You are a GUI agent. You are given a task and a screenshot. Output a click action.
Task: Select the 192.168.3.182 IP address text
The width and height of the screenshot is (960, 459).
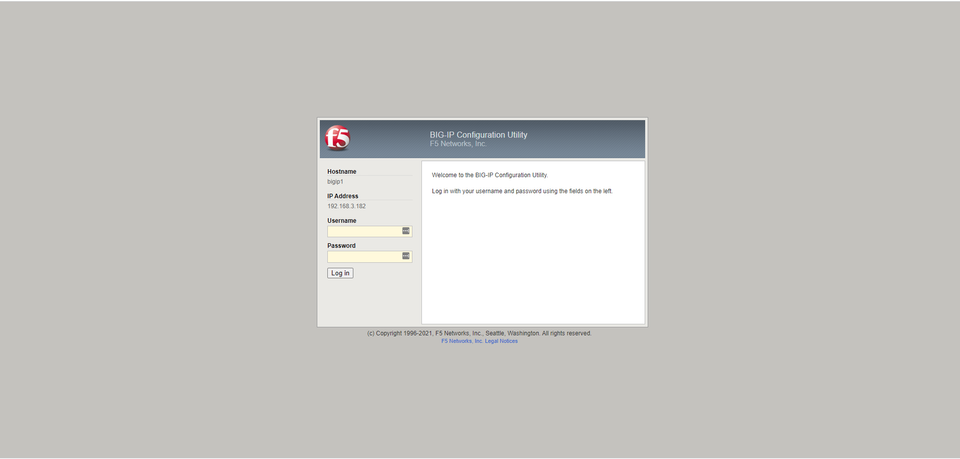(x=346, y=206)
